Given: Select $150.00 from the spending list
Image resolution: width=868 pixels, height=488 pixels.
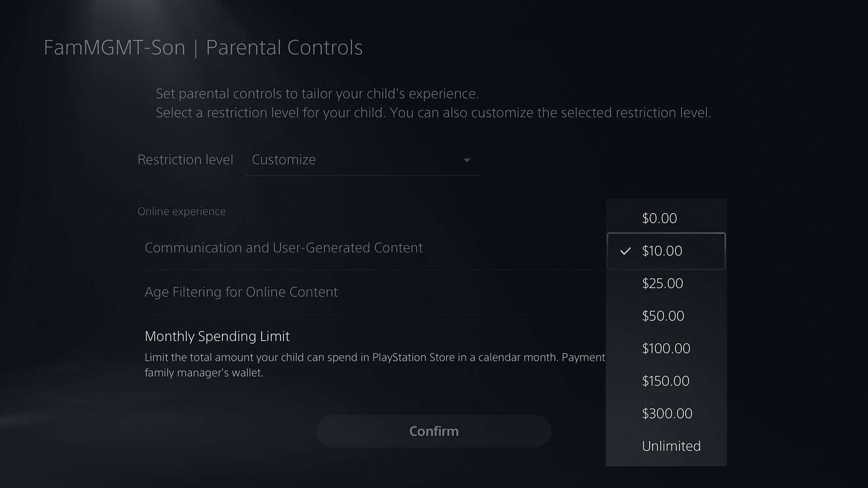Looking at the screenshot, I should (666, 381).
